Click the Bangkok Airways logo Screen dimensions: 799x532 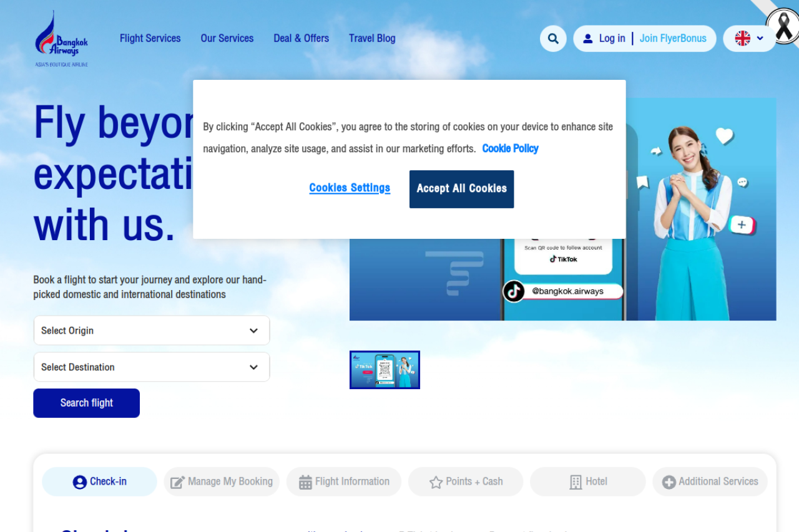[61, 39]
